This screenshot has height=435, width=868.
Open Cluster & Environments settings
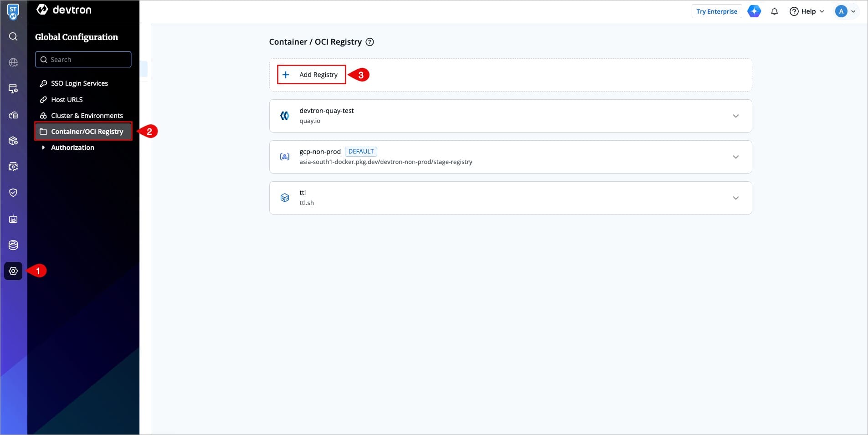[87, 116]
